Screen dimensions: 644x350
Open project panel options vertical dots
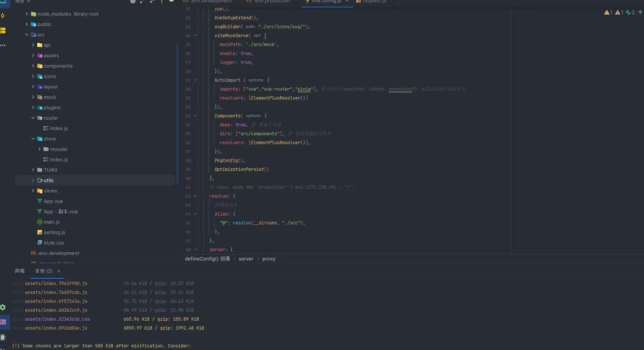coord(162,1)
